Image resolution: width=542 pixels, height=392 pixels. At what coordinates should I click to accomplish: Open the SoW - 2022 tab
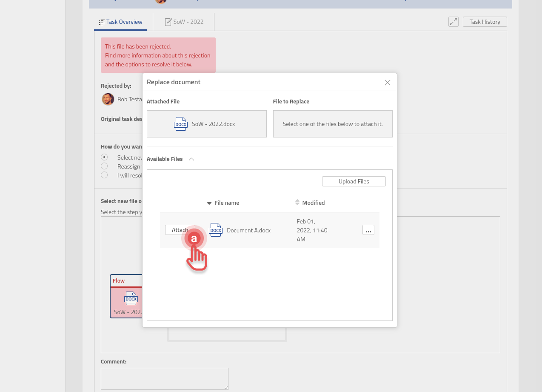pyautogui.click(x=184, y=22)
